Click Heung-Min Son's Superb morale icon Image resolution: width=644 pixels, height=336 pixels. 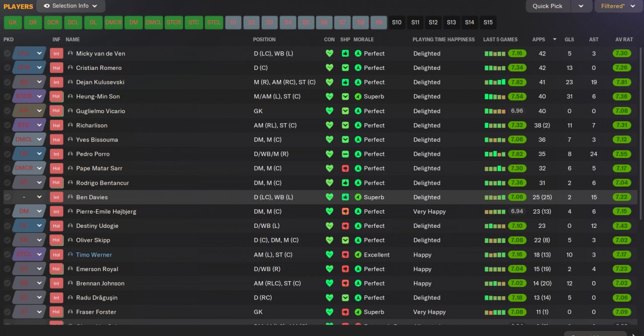358,97
